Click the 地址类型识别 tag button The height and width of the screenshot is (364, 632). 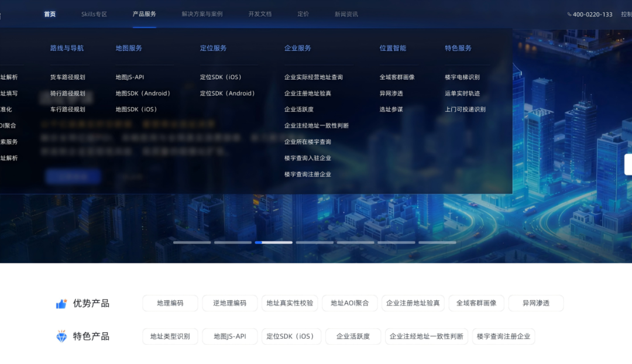[170, 336]
